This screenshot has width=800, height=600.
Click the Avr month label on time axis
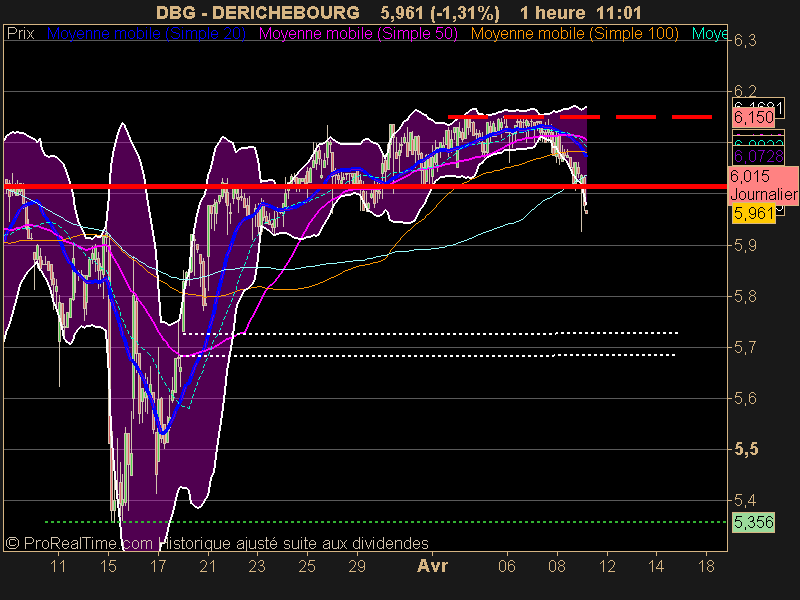(433, 566)
